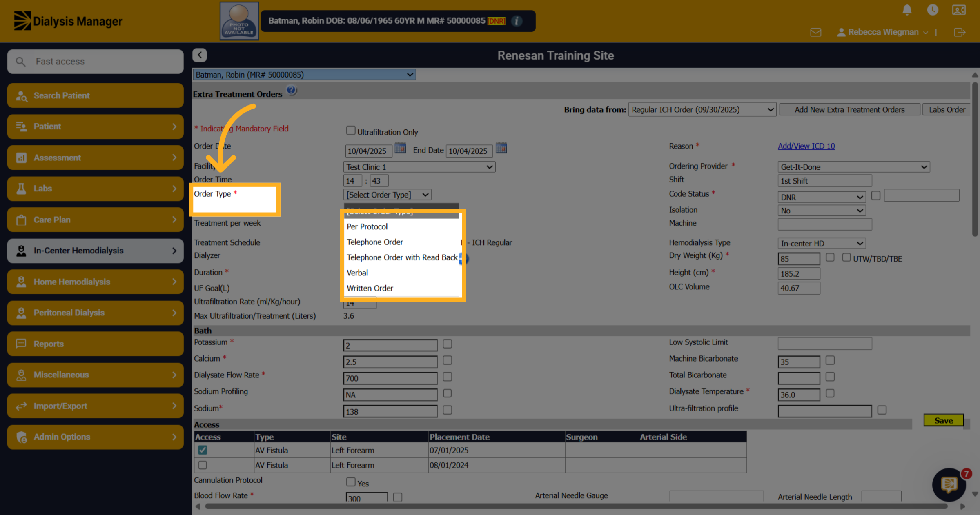Click the contact card icon in header

pyautogui.click(x=959, y=10)
